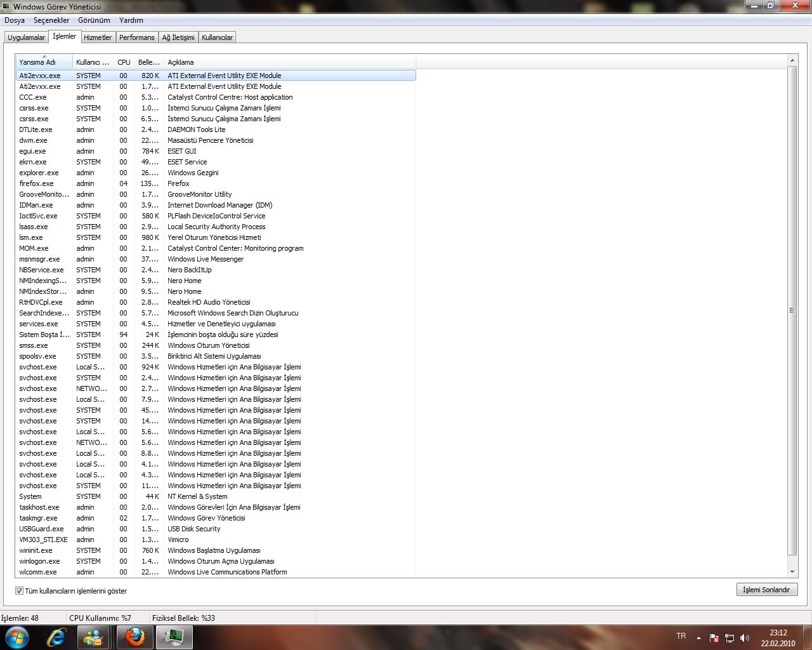Sort by the Kullanıcı column header
Image resolution: width=812 pixels, height=650 pixels.
93,62
